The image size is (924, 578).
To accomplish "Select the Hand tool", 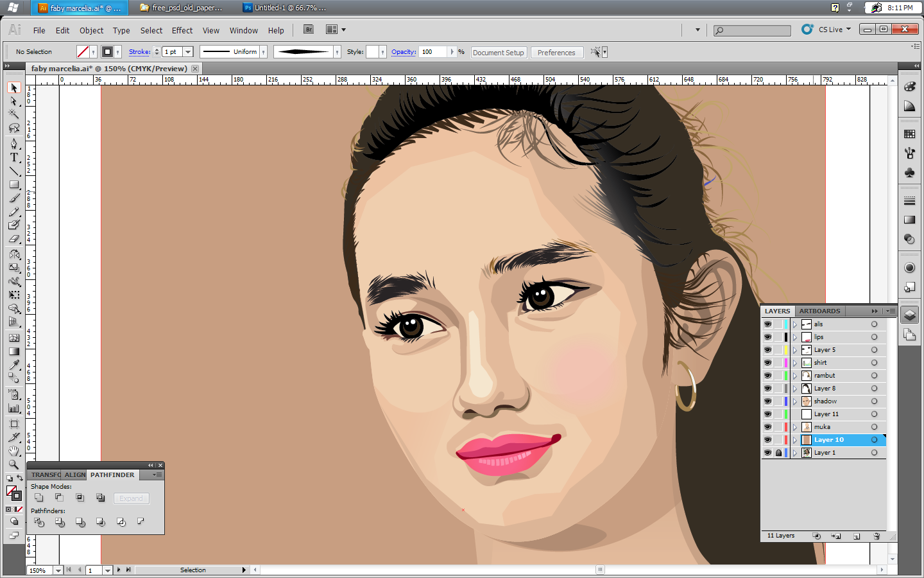I will click(x=14, y=451).
